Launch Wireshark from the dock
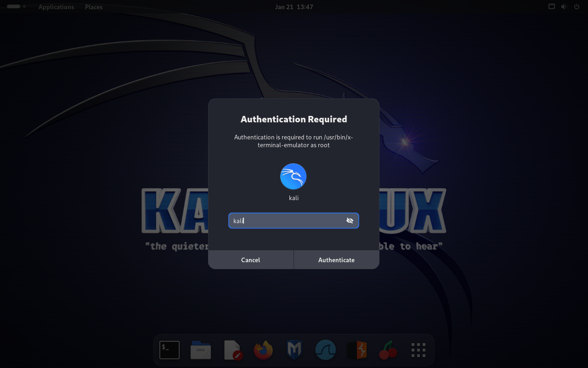Image resolution: width=588 pixels, height=368 pixels. click(x=325, y=350)
